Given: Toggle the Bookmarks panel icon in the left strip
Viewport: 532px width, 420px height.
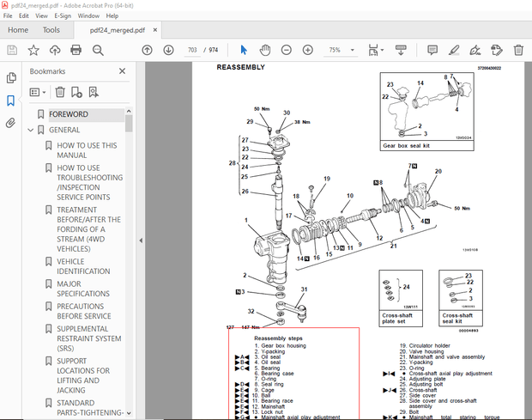Looking at the screenshot, I should 11,100.
